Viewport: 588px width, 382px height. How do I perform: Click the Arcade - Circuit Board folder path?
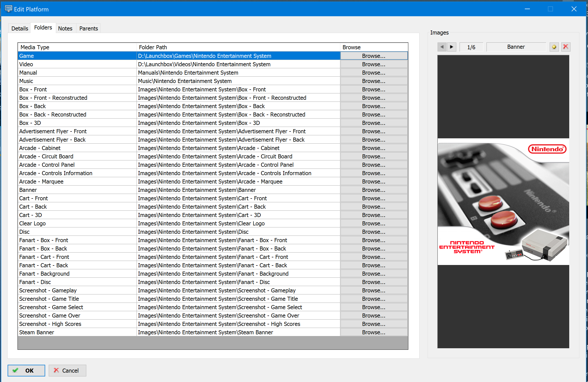238,156
